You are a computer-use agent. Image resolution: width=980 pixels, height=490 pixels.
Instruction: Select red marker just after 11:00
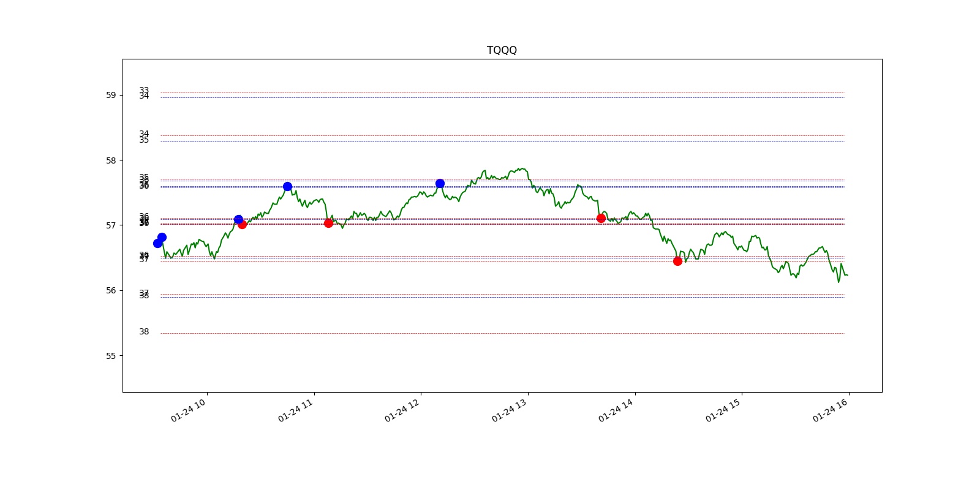(328, 223)
